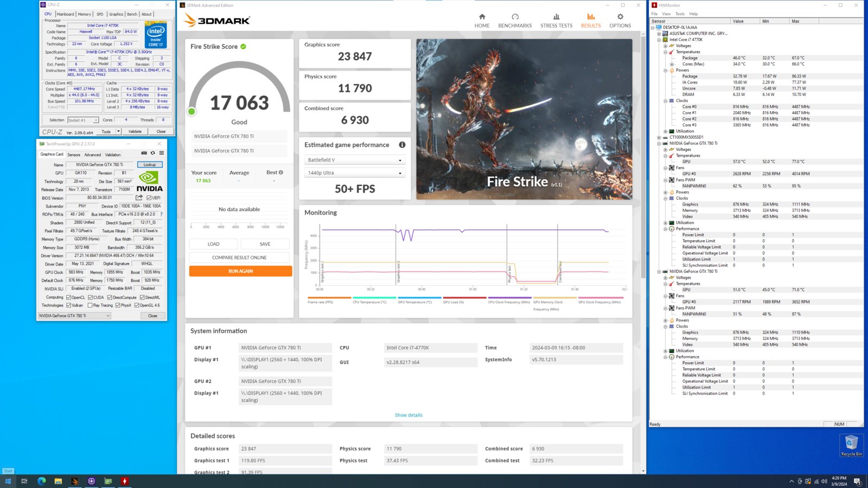Toggle the DirectCompute checkbox in GPU-Z
The width and height of the screenshot is (868, 488).
tap(110, 297)
